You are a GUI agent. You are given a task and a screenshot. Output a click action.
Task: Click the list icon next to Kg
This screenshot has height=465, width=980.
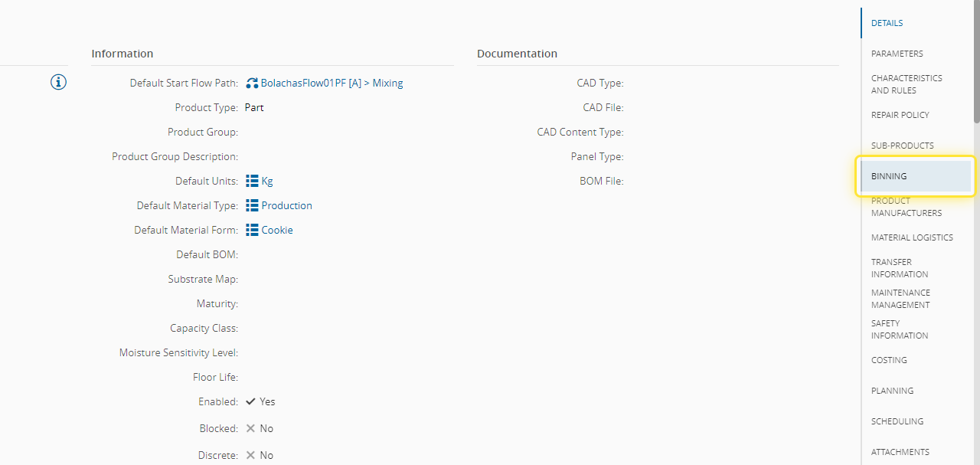[252, 181]
